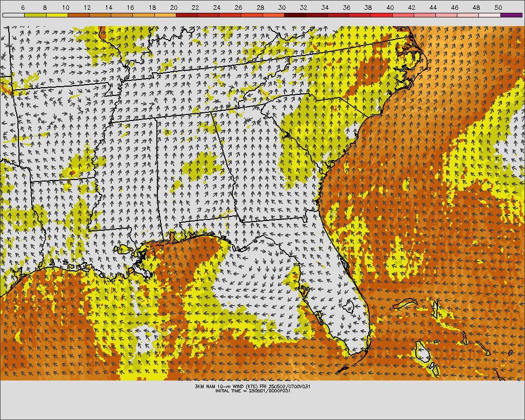Click the gray below-6-knots legend swatch

click(x=13, y=15)
